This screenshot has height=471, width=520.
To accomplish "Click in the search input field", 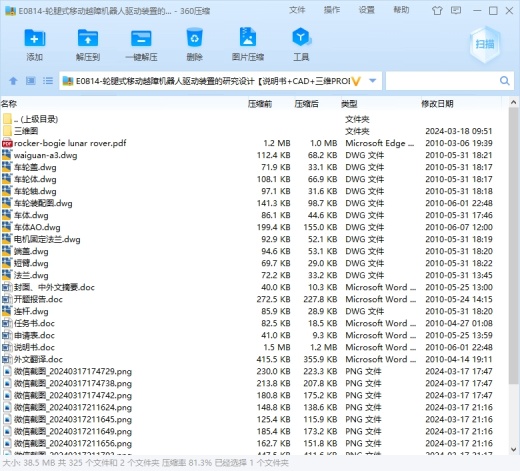I will click(443, 81).
